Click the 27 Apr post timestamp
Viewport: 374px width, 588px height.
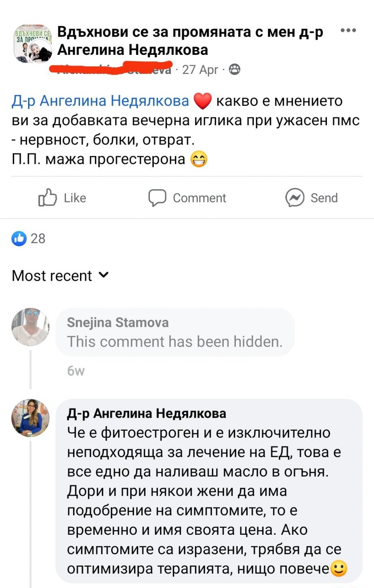pos(200,70)
